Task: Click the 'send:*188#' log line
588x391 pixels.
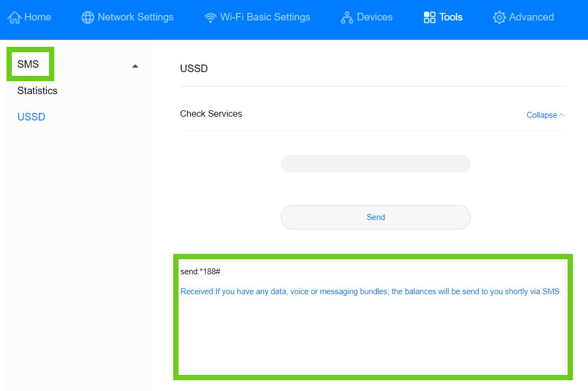Action: pyautogui.click(x=200, y=272)
